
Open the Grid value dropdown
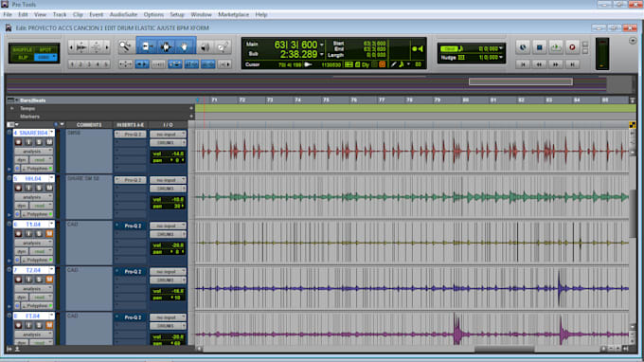click(x=501, y=48)
